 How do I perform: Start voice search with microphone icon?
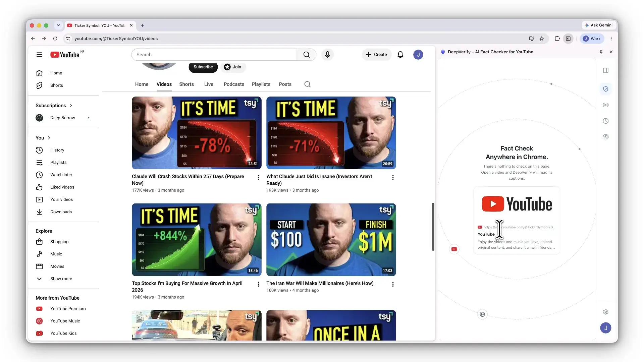pyautogui.click(x=327, y=55)
